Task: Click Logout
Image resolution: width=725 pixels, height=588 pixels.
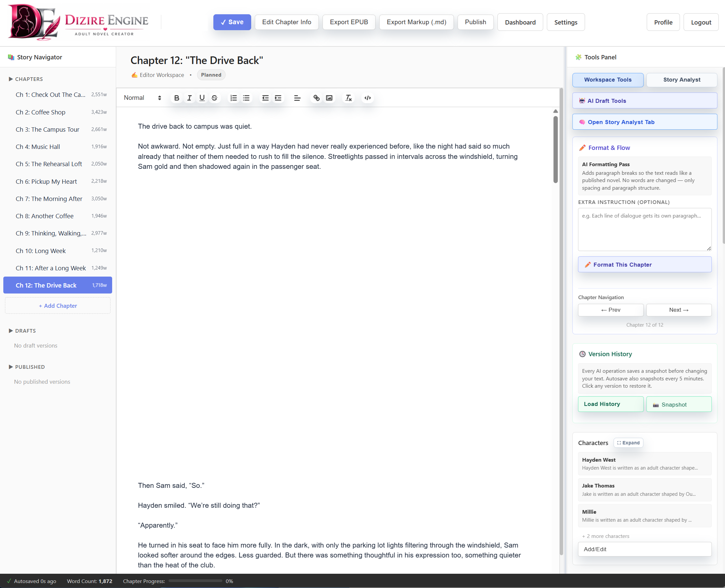Action: point(701,22)
